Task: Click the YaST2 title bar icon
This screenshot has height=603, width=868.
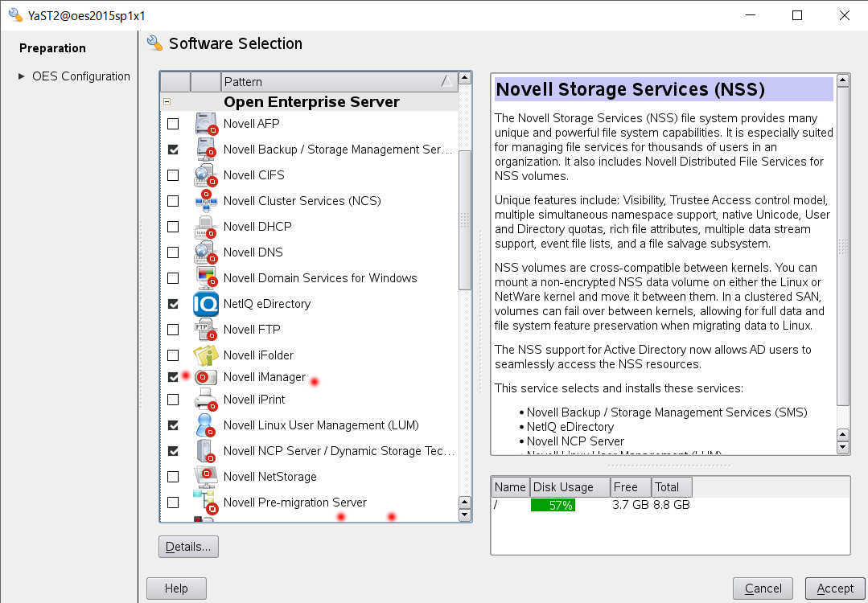Action: (15, 15)
